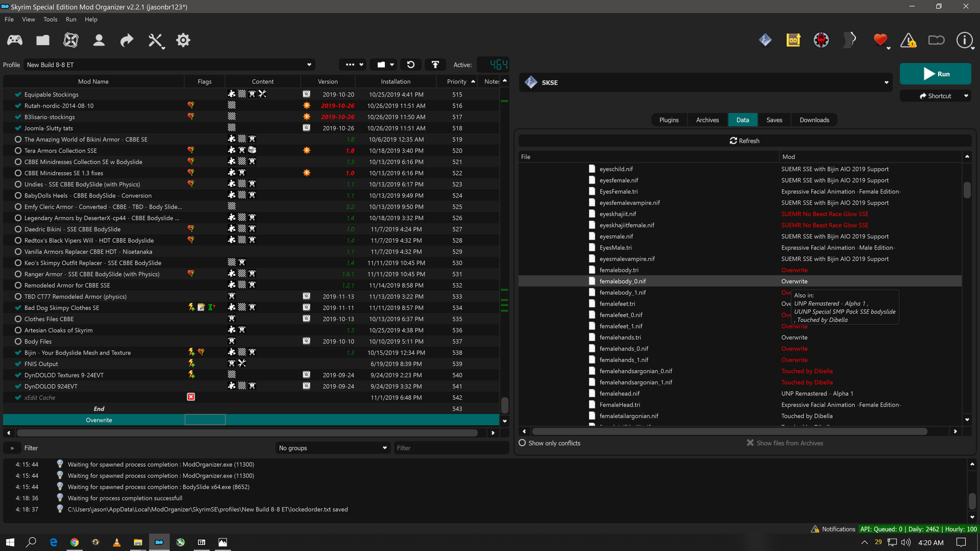Open the three-dots list options dropdown
Viewport: 980px width, 551px height.
click(353, 65)
